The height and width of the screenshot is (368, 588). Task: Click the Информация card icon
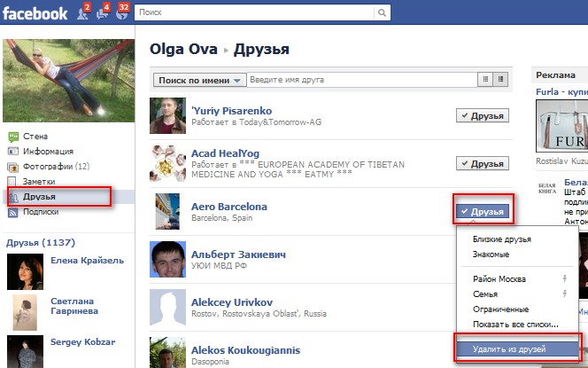click(13, 152)
